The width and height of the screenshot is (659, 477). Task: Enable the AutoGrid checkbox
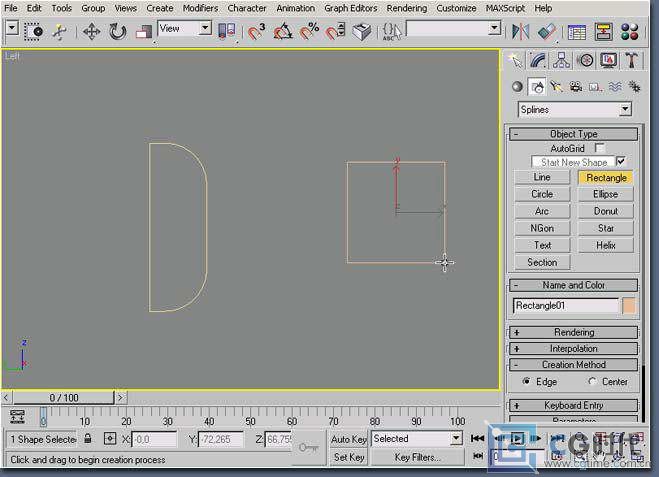point(599,148)
